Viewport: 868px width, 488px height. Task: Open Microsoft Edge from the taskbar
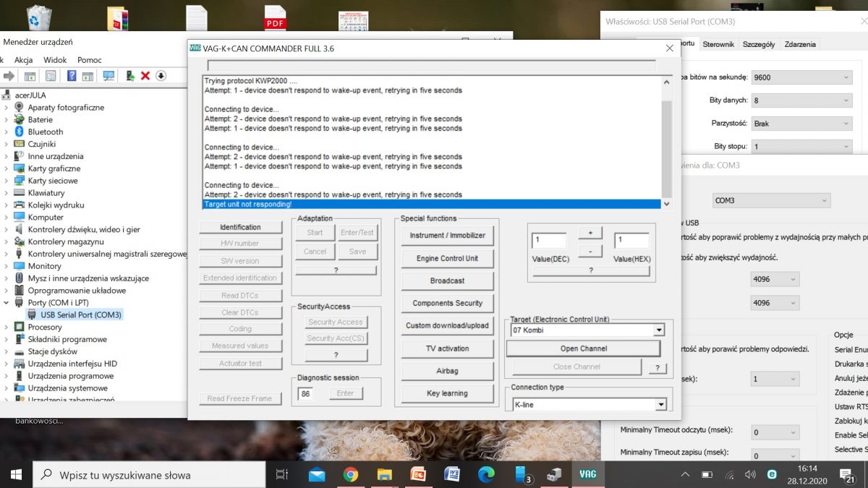tap(486, 474)
